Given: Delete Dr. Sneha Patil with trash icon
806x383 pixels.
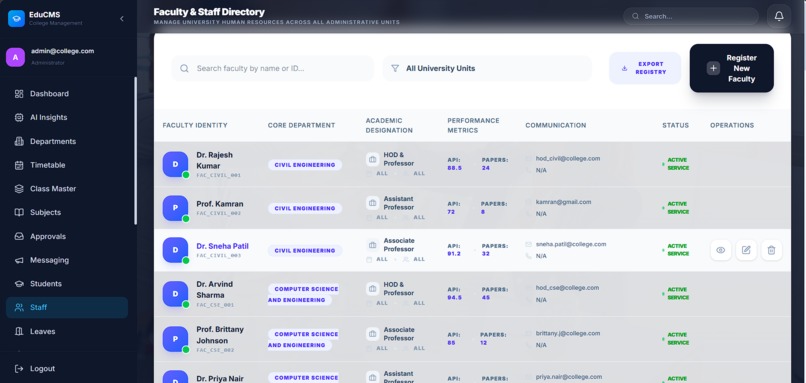Looking at the screenshot, I should pos(771,250).
